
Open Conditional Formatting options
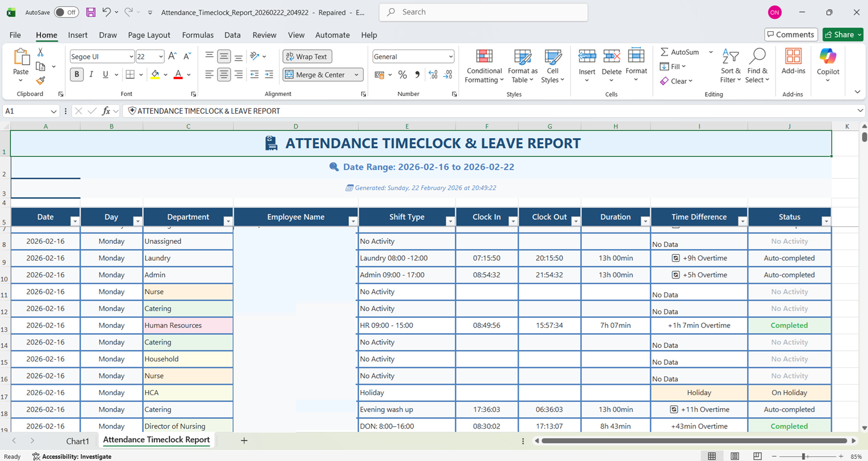click(x=483, y=65)
